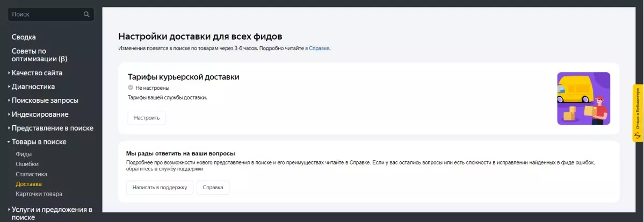
Task: Open the Отзыв о Вебмастере feedback tab
Action: (638, 113)
